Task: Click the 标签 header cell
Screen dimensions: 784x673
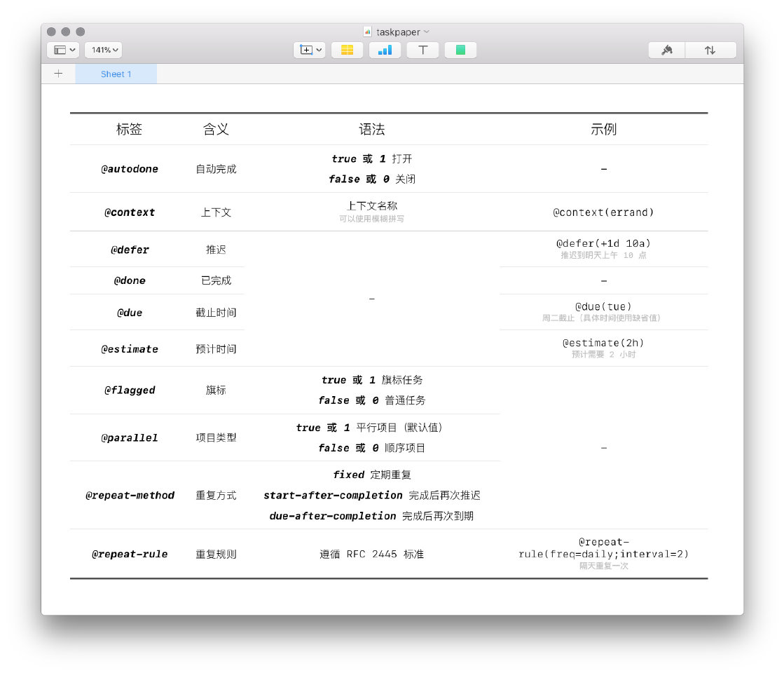Action: pyautogui.click(x=129, y=129)
